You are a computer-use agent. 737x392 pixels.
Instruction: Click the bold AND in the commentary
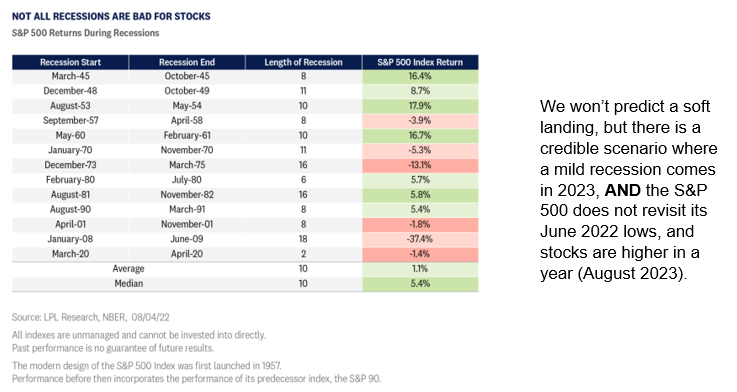point(622,190)
